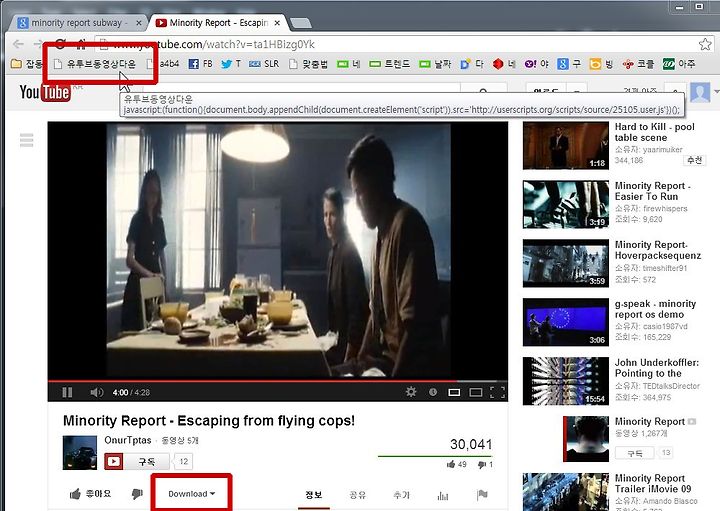The image size is (720, 511).
Task: Mute the video using the speaker icon
Action: pos(96,392)
